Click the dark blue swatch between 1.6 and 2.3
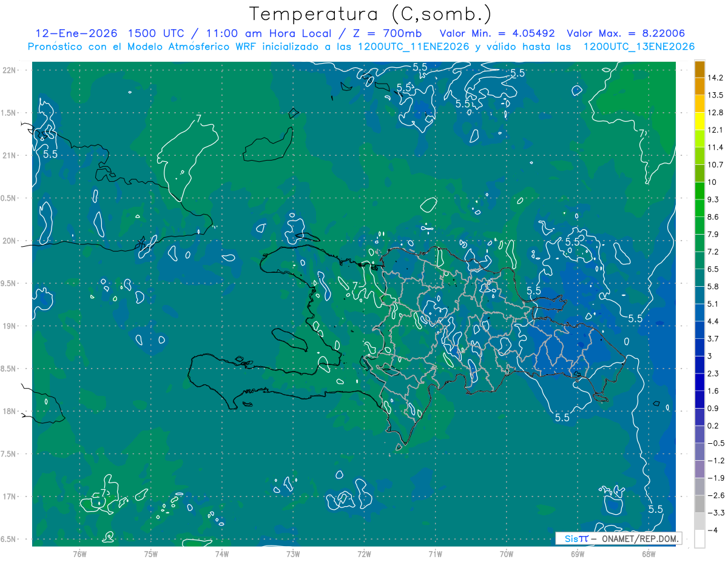The image size is (728, 562). (699, 382)
